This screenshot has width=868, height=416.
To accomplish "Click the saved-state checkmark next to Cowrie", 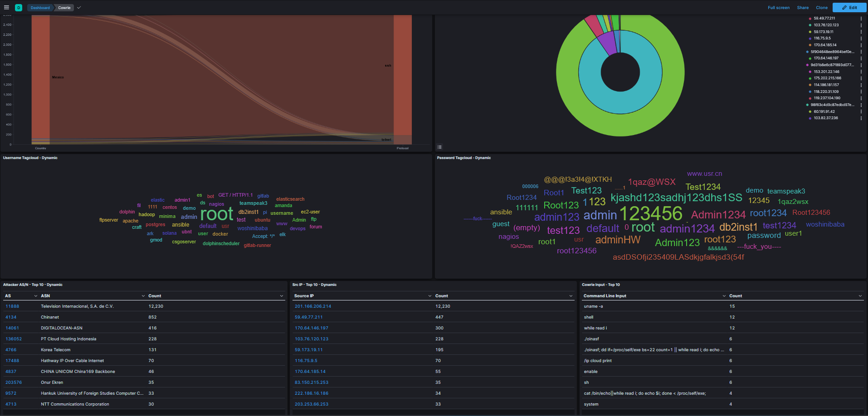I will click(x=79, y=8).
